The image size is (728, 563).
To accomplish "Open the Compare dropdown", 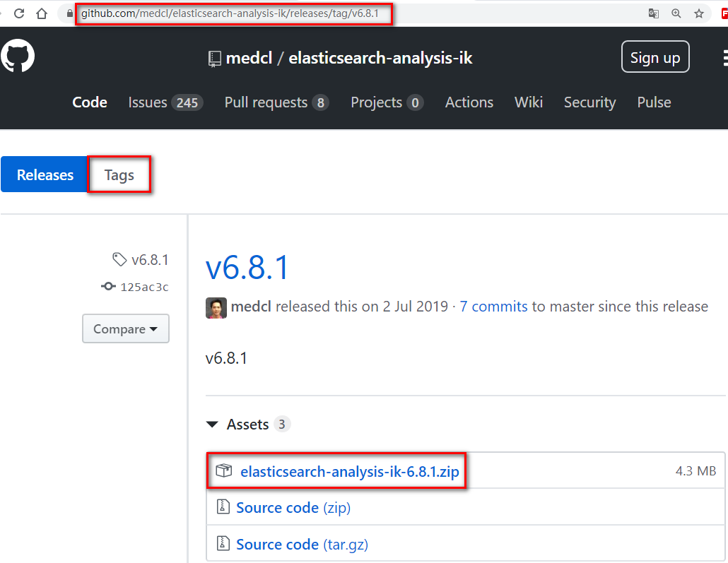I will pyautogui.click(x=126, y=328).
